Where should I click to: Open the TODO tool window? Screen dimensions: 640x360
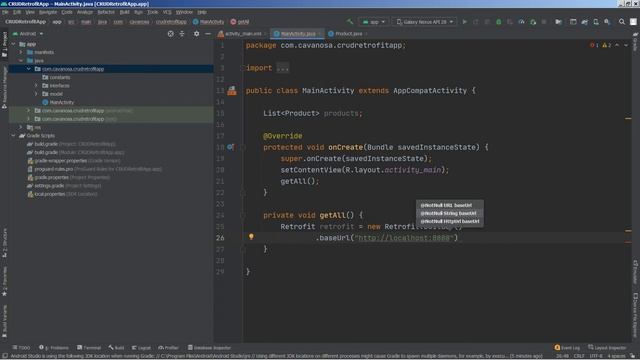coord(21,348)
